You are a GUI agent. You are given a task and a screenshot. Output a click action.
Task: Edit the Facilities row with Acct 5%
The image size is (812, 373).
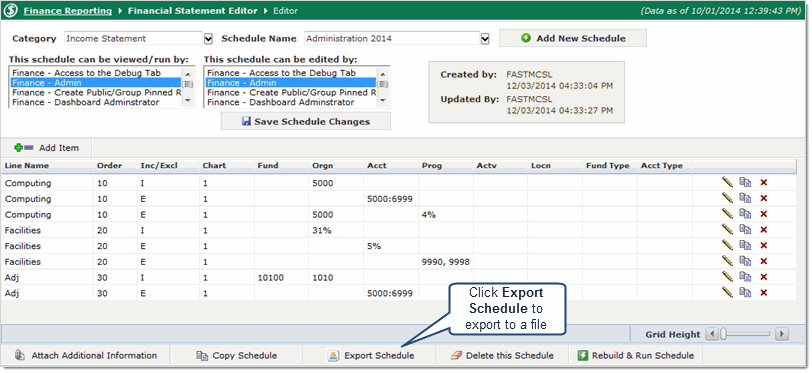point(728,246)
